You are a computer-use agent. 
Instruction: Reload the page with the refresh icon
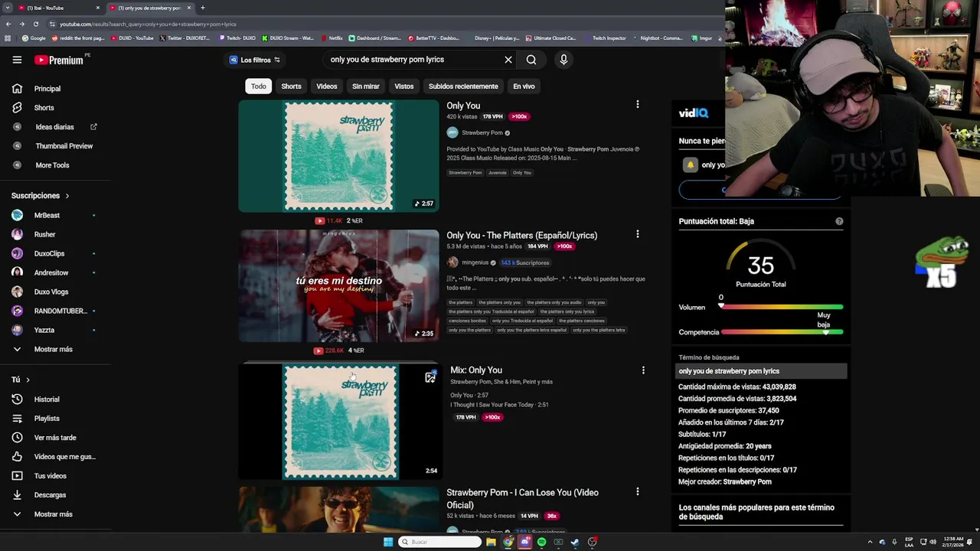[35, 24]
